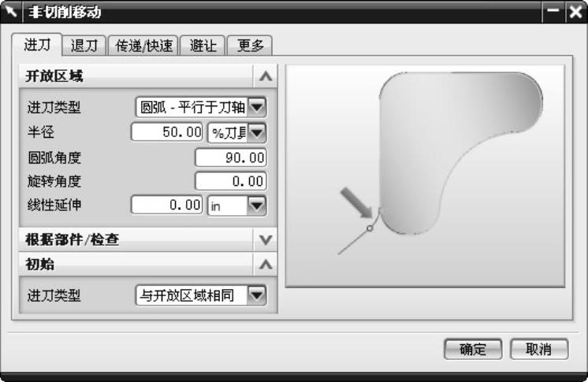Collapse the 开放区域 section
588x382 pixels.
pos(266,76)
